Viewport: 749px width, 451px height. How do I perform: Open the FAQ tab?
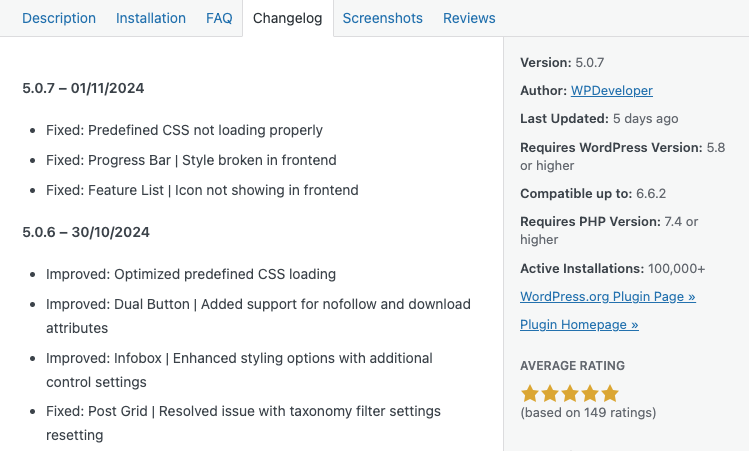tap(219, 18)
